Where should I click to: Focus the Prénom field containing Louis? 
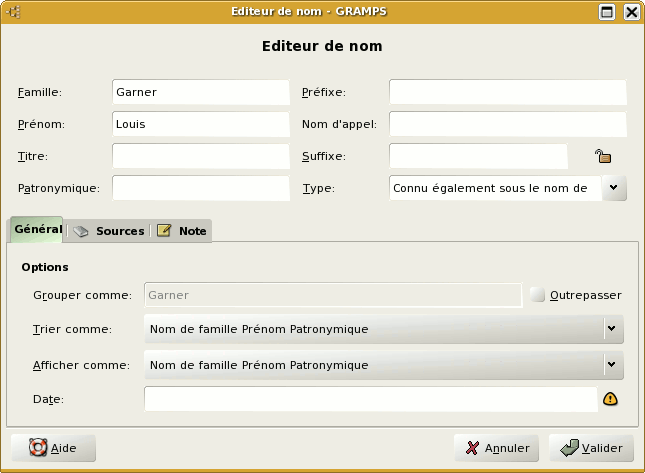200,124
